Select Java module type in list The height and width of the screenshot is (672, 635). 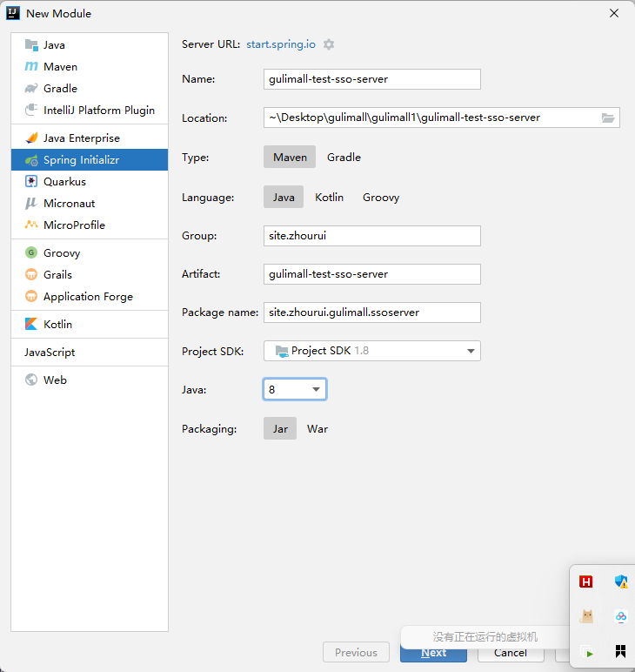coord(90,45)
